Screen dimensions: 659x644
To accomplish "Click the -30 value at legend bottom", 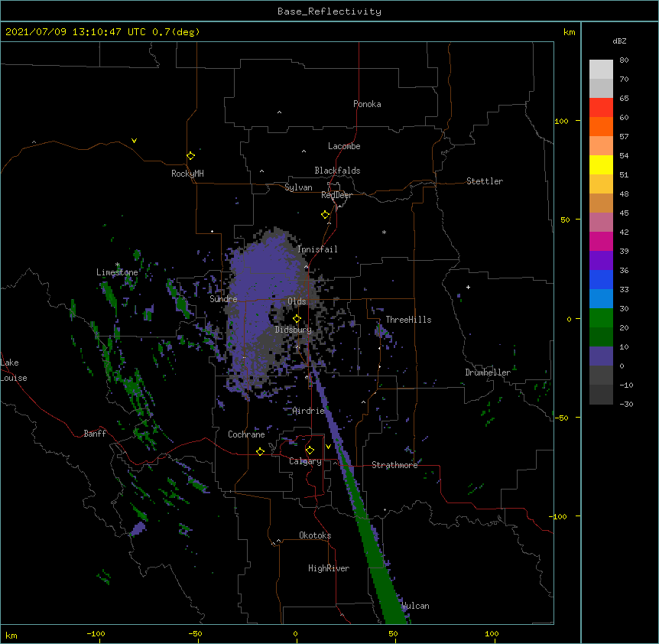I will click(626, 404).
